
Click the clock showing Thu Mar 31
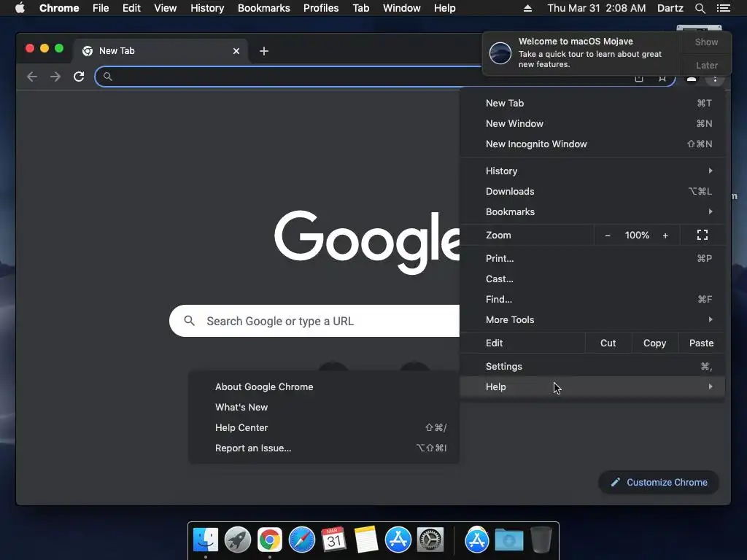pyautogui.click(x=597, y=8)
